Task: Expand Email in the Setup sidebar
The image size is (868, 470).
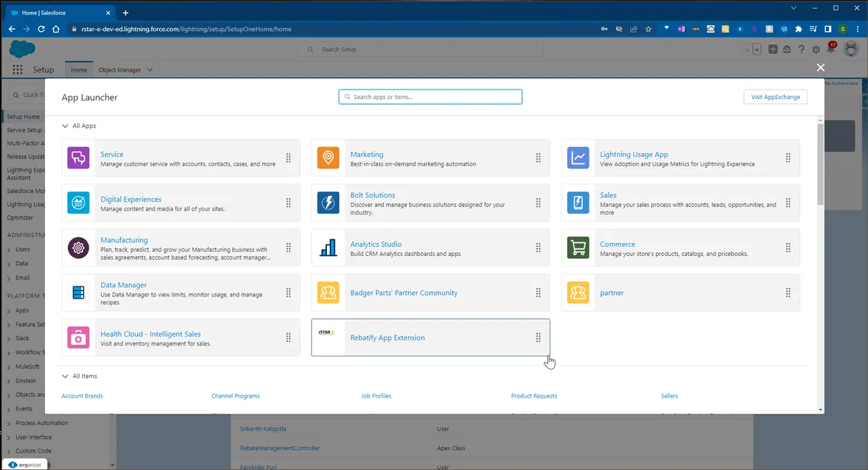Action: pyautogui.click(x=9, y=278)
